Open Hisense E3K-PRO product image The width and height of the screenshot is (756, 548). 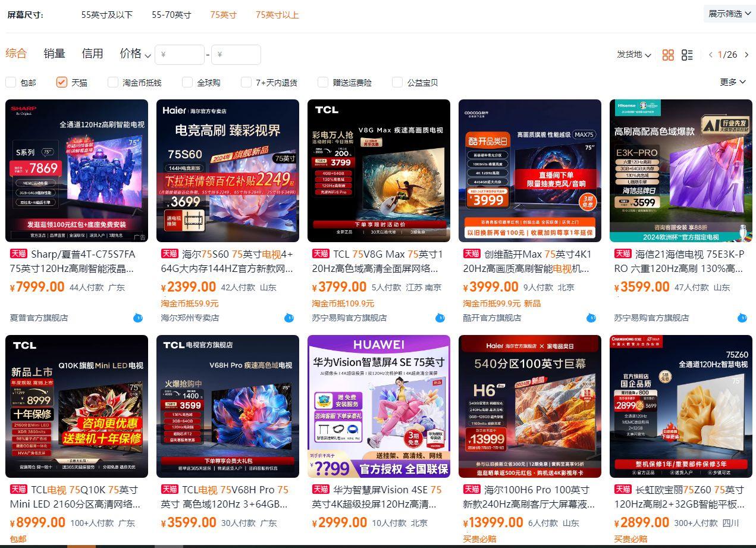click(681, 171)
